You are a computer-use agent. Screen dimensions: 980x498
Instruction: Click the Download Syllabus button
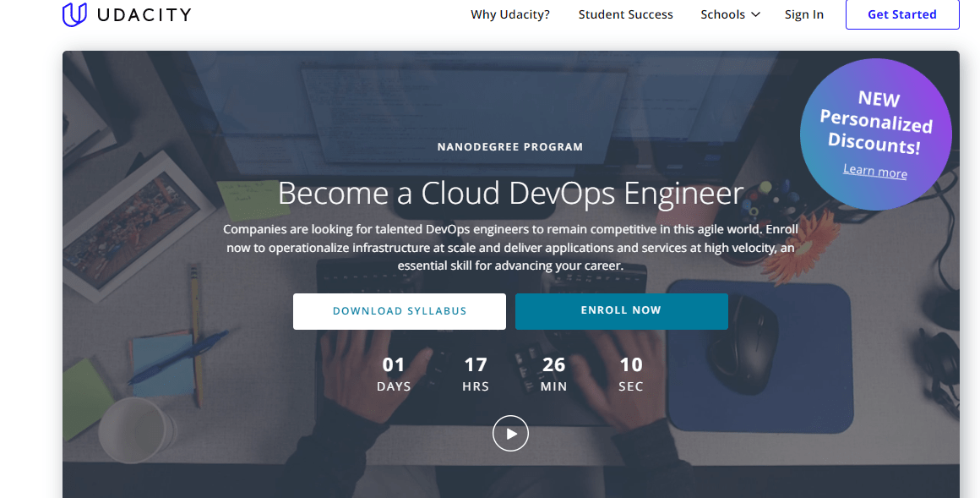pyautogui.click(x=399, y=311)
